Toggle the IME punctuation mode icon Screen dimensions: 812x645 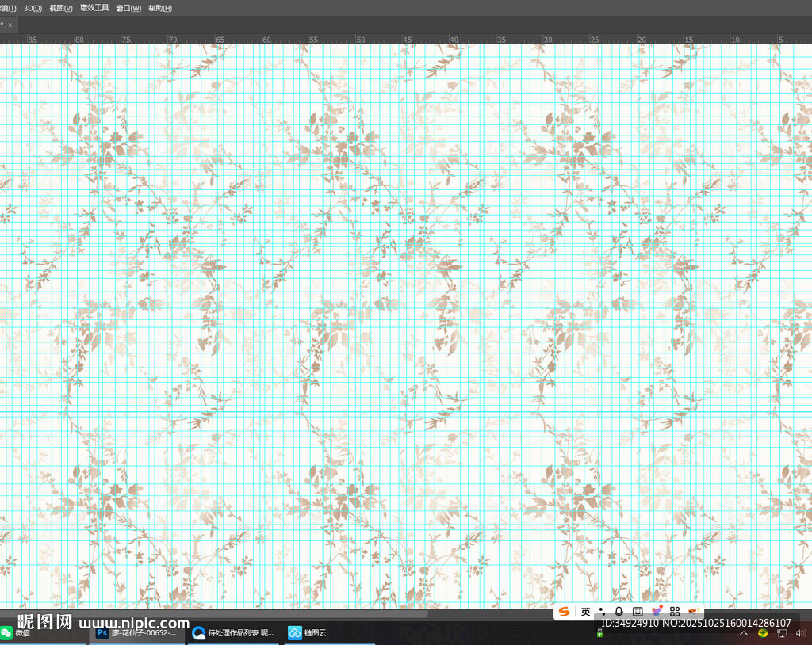coord(602,612)
